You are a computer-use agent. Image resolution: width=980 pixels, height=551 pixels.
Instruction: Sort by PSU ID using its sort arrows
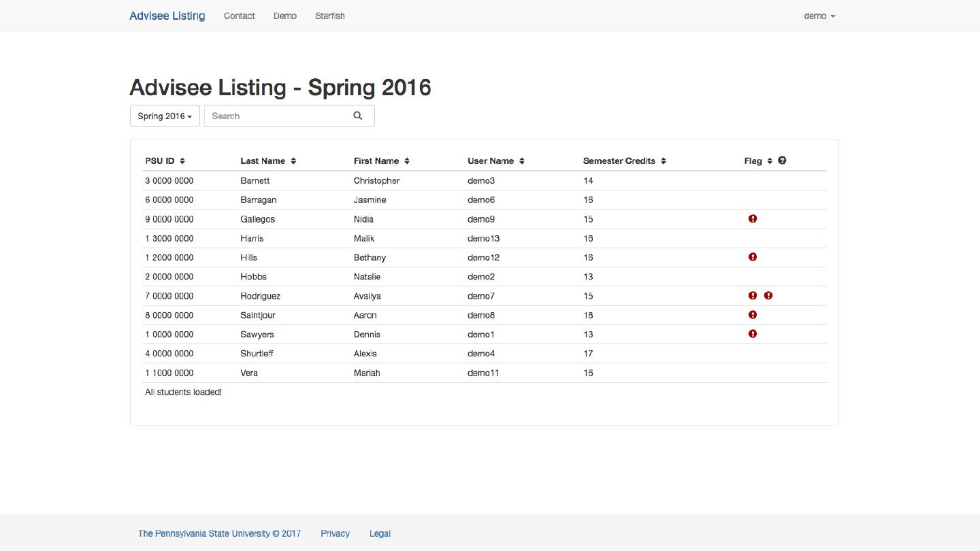pos(182,161)
